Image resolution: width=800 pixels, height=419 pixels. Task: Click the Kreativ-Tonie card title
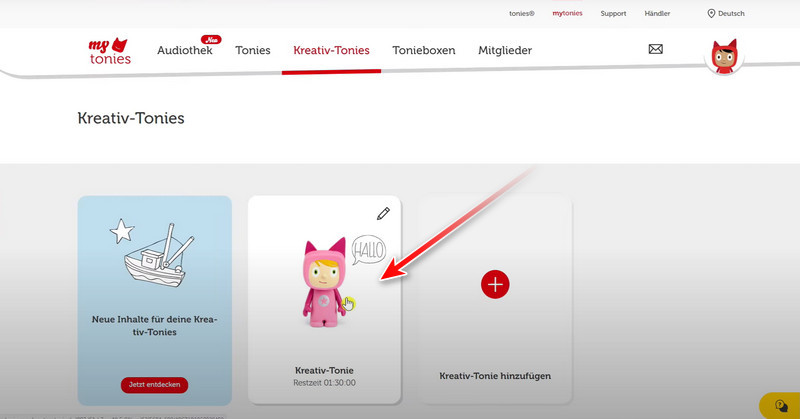[x=324, y=370]
